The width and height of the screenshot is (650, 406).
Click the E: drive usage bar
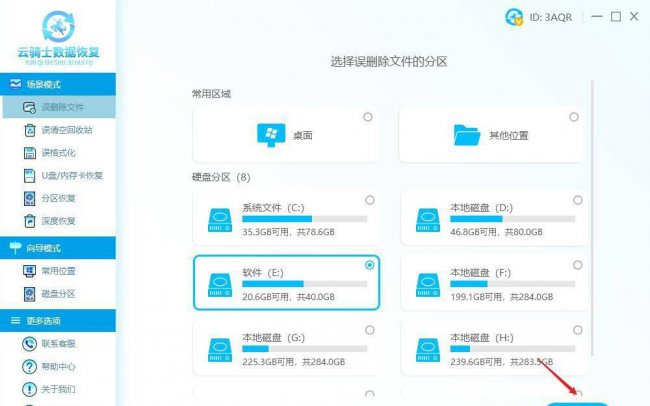tap(305, 284)
